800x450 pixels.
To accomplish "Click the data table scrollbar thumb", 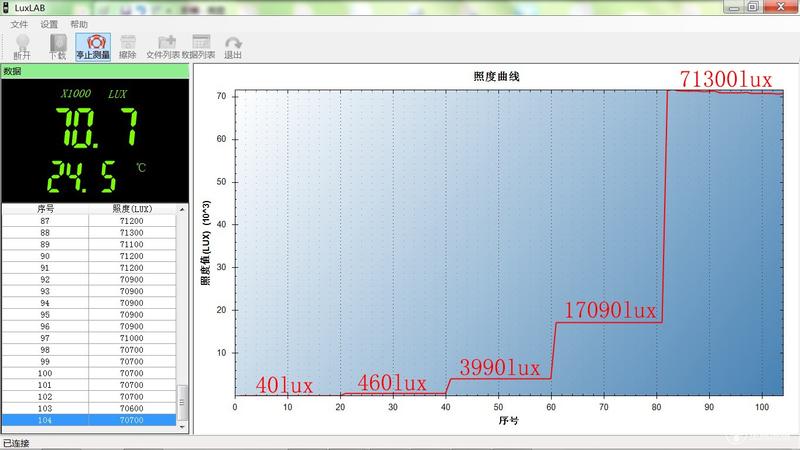I will click(182, 402).
